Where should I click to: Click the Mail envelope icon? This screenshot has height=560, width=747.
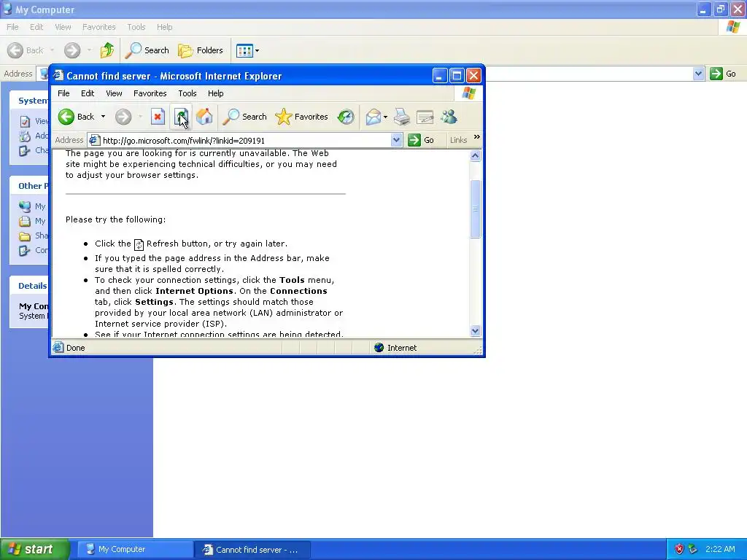(x=373, y=117)
